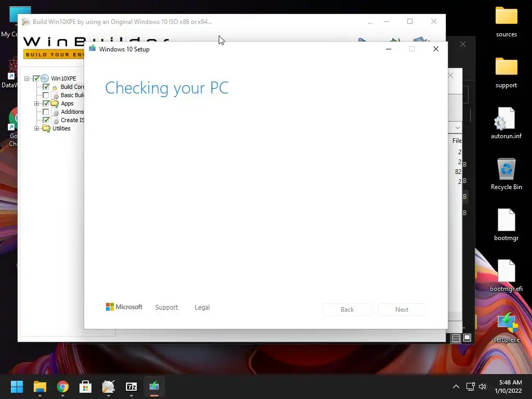Collapse the Win10XPE tree node

27,78
